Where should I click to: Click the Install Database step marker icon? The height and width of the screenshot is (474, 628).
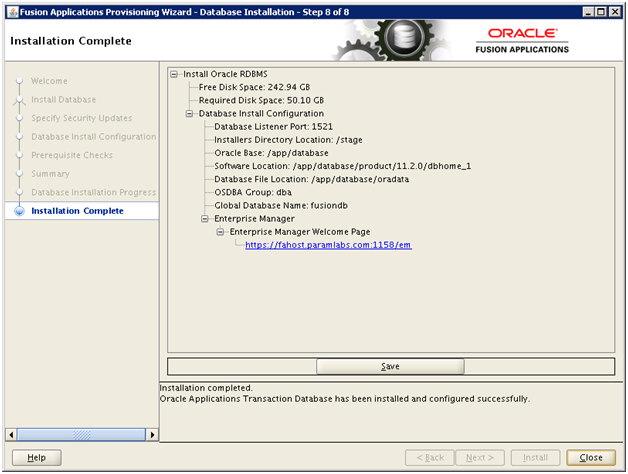19,100
